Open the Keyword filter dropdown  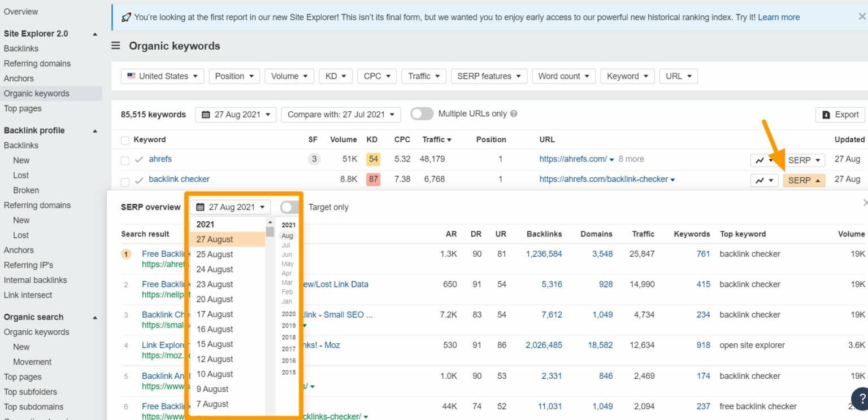click(x=627, y=76)
